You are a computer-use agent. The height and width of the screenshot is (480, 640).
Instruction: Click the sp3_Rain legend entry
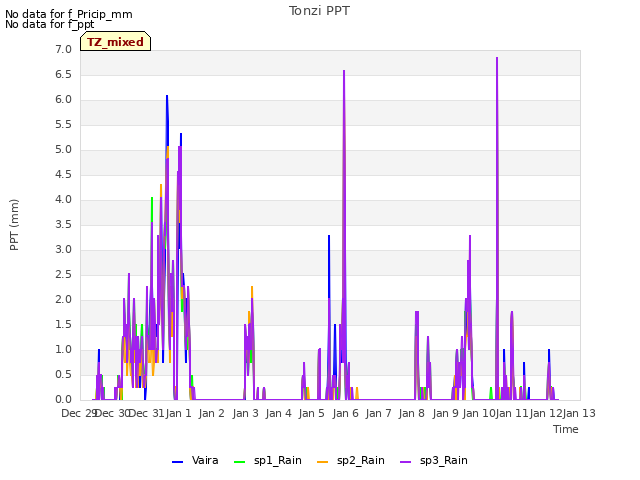pos(434,461)
